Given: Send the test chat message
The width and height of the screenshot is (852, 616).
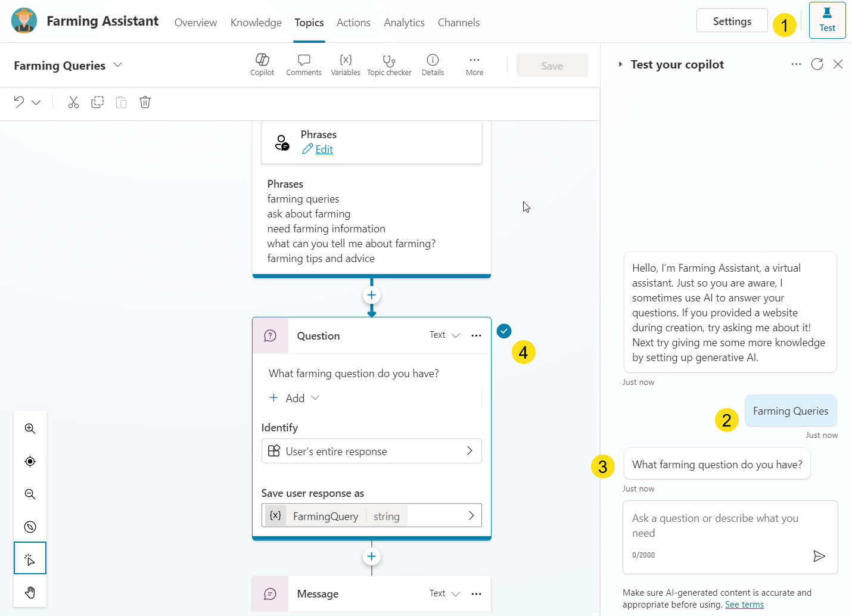Looking at the screenshot, I should coord(819,556).
